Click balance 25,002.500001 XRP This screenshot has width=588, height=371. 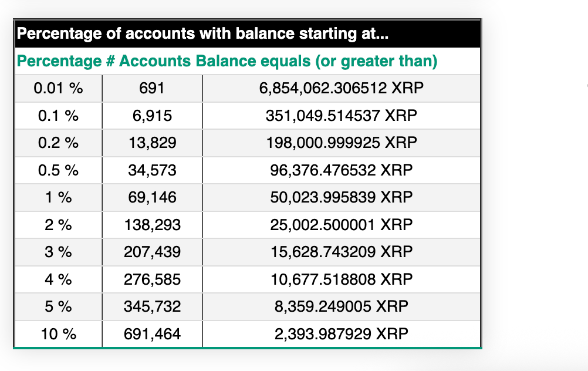tap(342, 225)
